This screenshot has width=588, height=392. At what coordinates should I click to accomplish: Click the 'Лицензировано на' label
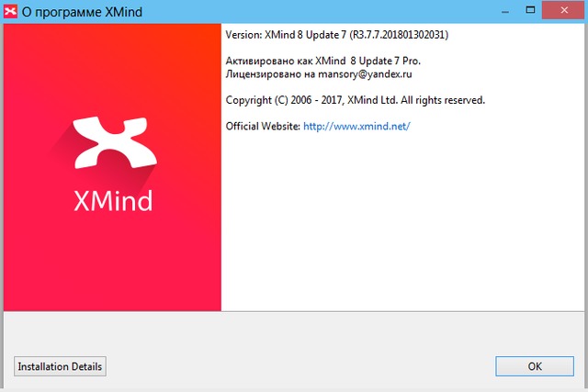click(x=269, y=73)
